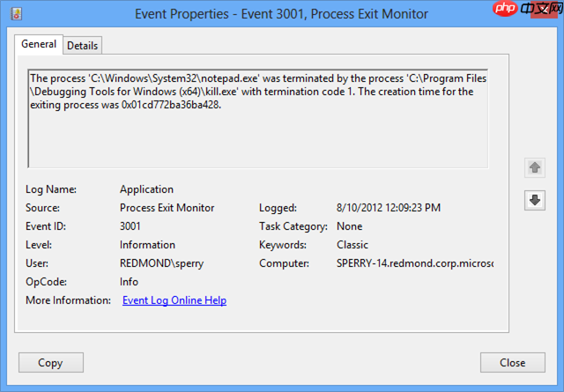Click the 'Event ID:' label

point(46,226)
